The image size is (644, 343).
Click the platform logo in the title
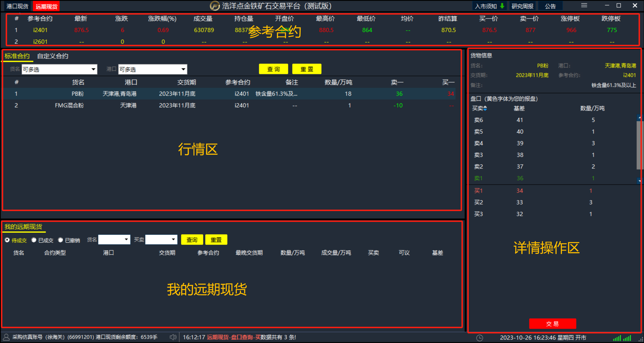tap(215, 6)
